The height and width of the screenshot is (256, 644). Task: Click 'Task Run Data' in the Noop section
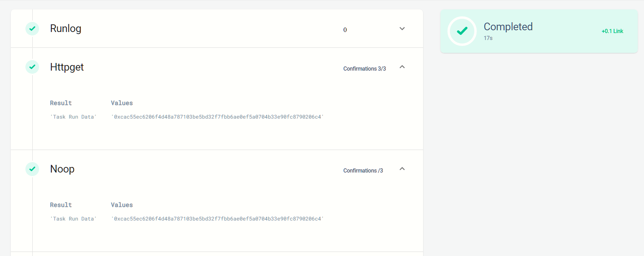coord(73,219)
